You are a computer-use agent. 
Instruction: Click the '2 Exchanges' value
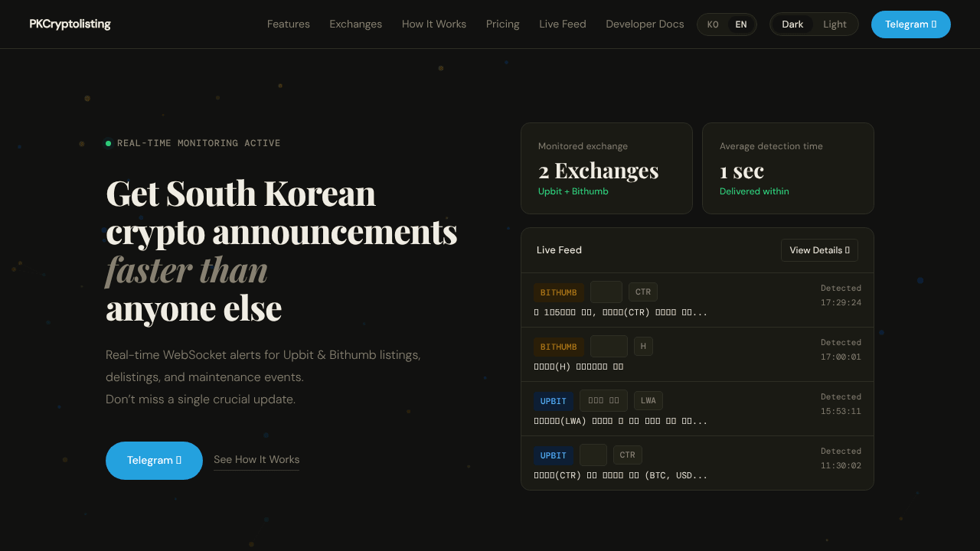point(599,170)
